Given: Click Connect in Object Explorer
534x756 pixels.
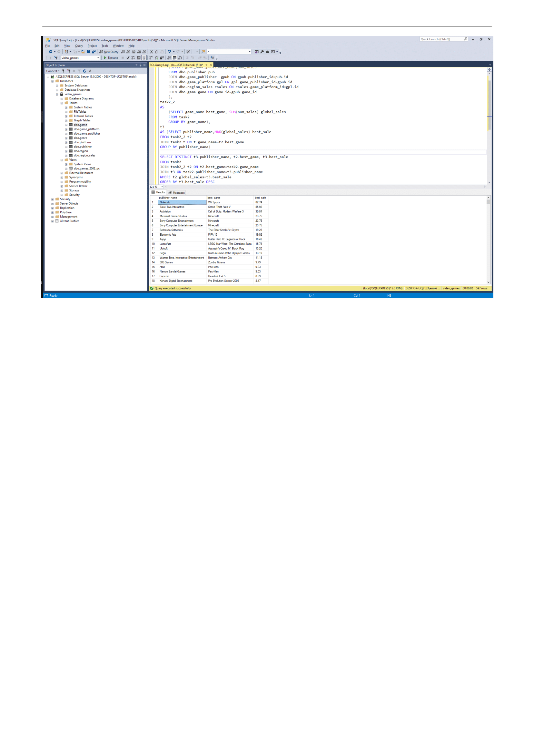Looking at the screenshot, I should [52, 71].
